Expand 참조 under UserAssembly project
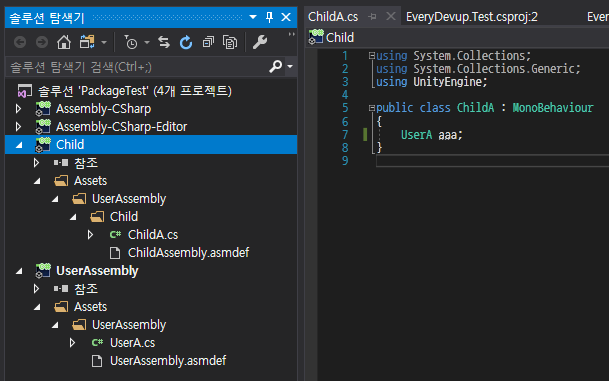Screen dimensions: 609x381 (36, 289)
